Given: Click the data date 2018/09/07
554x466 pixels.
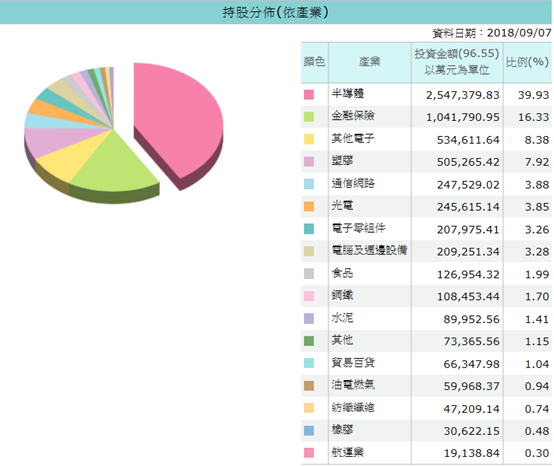Looking at the screenshot, I should pyautogui.click(x=519, y=33).
